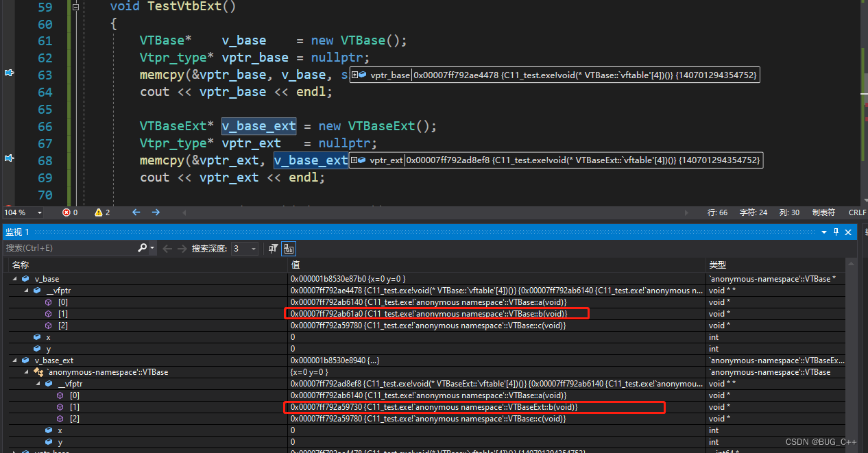Select the v_base variable icon in Watch
The width and height of the screenshot is (868, 453).
(x=25, y=279)
